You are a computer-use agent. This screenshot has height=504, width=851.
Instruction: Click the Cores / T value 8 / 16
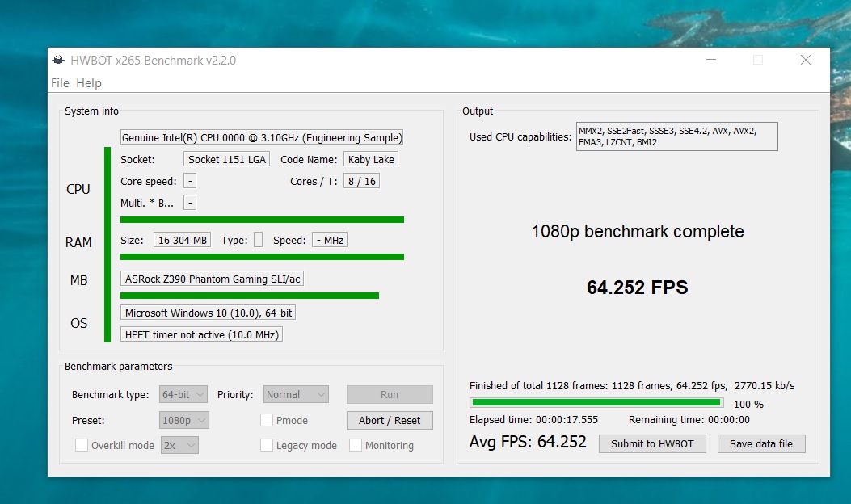361,181
